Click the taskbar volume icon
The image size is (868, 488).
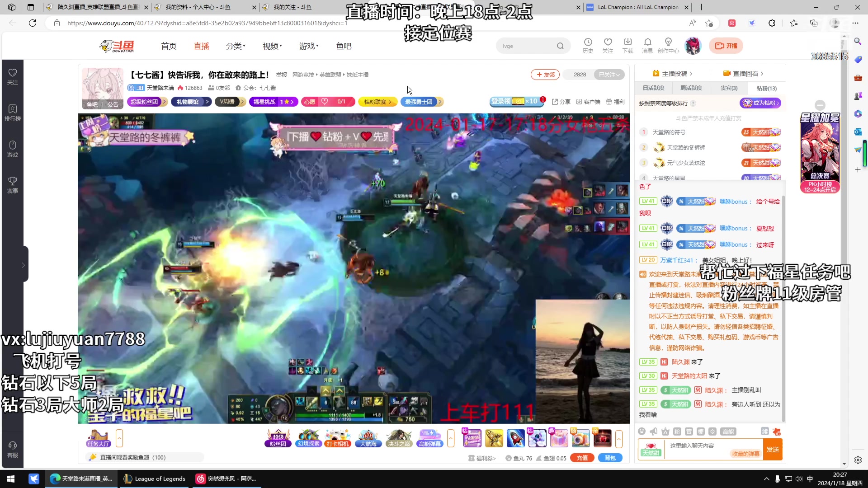pyautogui.click(x=799, y=479)
